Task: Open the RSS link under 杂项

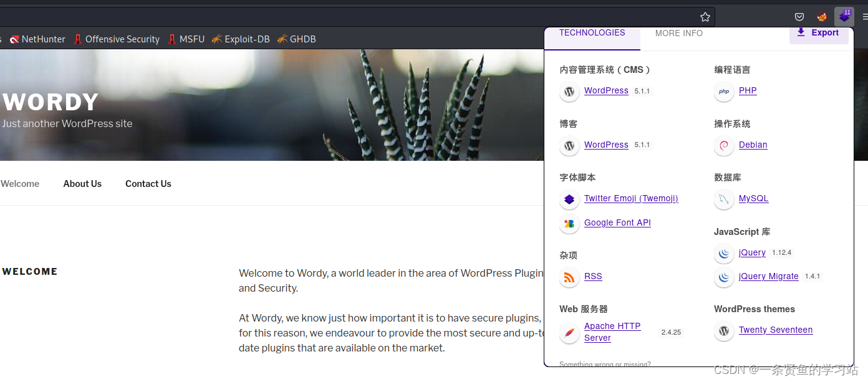Action: click(x=593, y=276)
